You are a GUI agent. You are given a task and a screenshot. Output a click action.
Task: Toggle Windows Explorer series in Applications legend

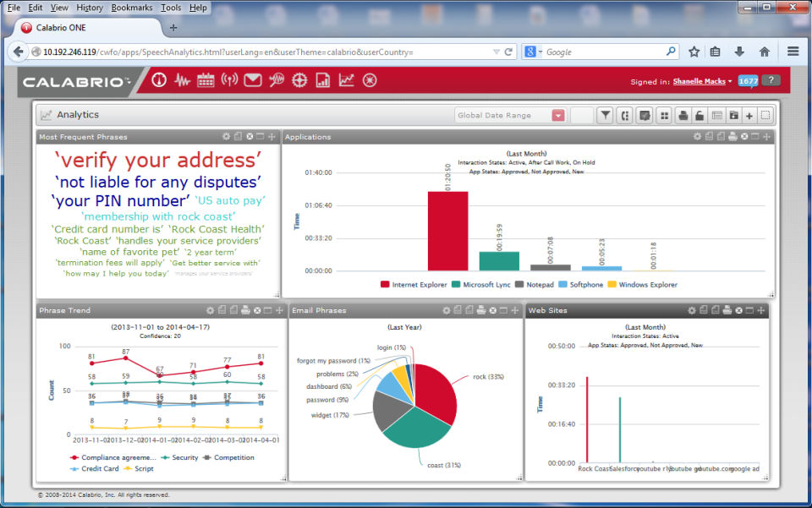coord(642,285)
